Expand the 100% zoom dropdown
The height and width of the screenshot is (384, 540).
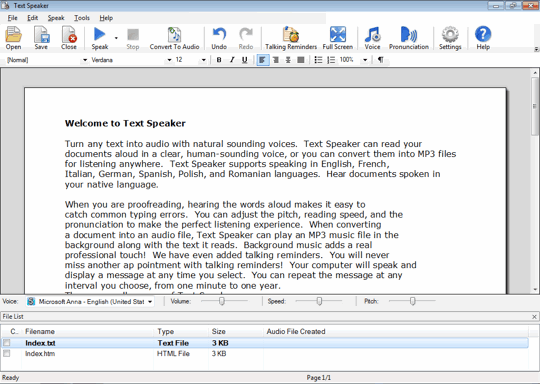tap(365, 60)
